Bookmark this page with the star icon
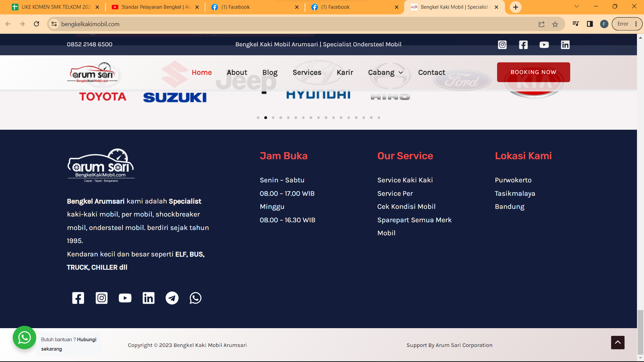This screenshot has height=362, width=644. pos(555,24)
